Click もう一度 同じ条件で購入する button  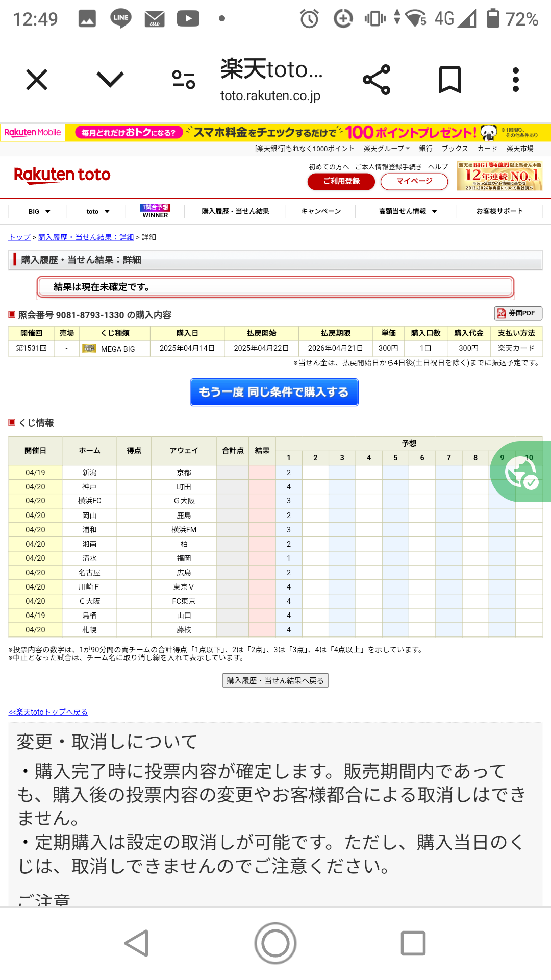[274, 392]
